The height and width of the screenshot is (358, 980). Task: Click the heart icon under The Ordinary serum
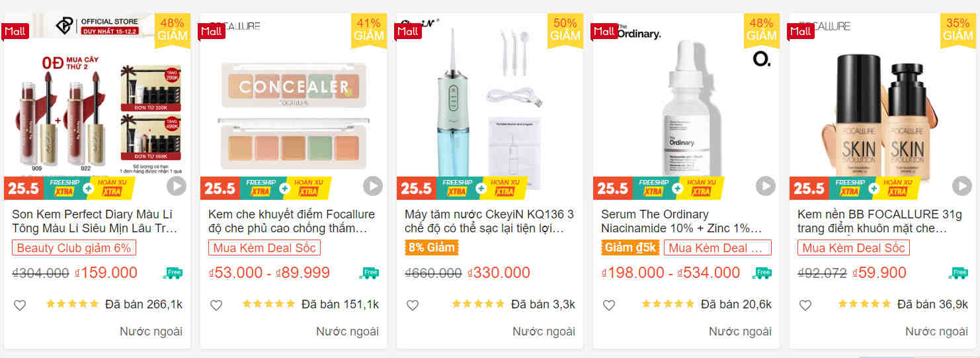[609, 305]
